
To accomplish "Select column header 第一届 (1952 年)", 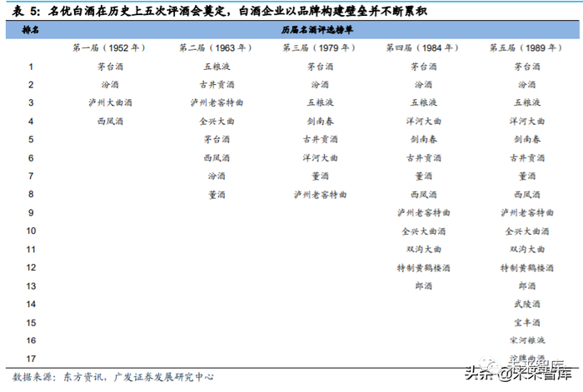I will [x=109, y=48].
